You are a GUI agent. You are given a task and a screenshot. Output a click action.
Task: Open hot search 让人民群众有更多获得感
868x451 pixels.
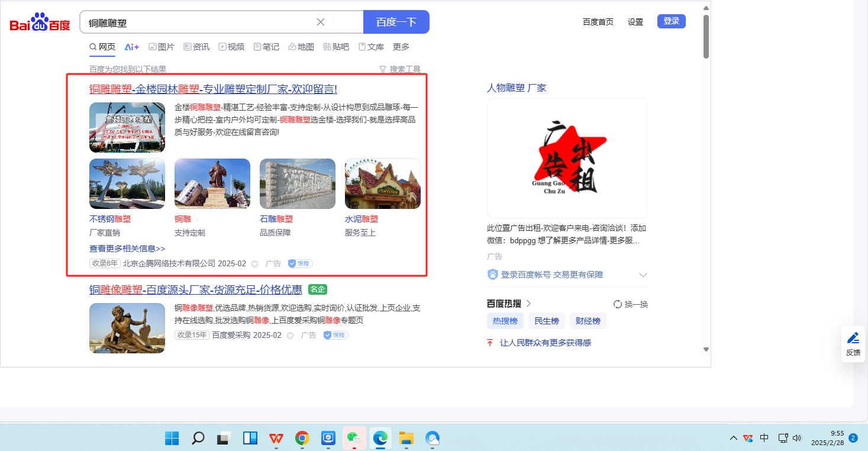point(546,343)
